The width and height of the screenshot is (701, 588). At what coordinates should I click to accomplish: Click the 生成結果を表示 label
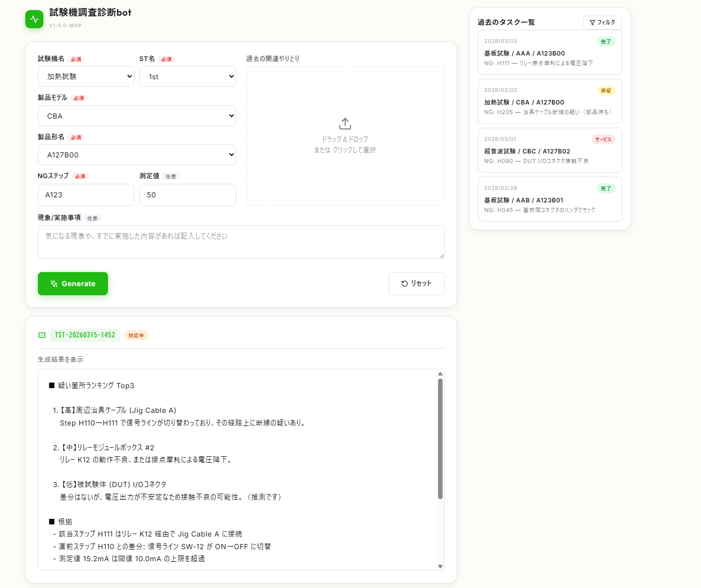[61, 360]
